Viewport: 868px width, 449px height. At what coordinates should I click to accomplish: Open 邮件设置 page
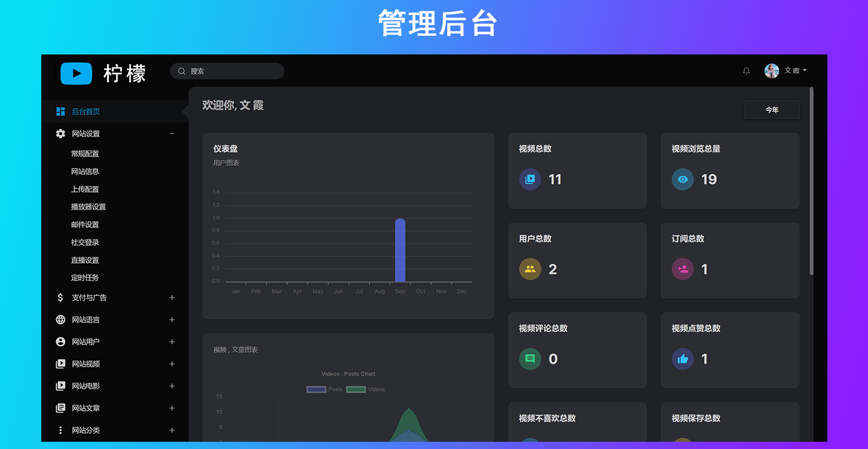click(x=85, y=225)
